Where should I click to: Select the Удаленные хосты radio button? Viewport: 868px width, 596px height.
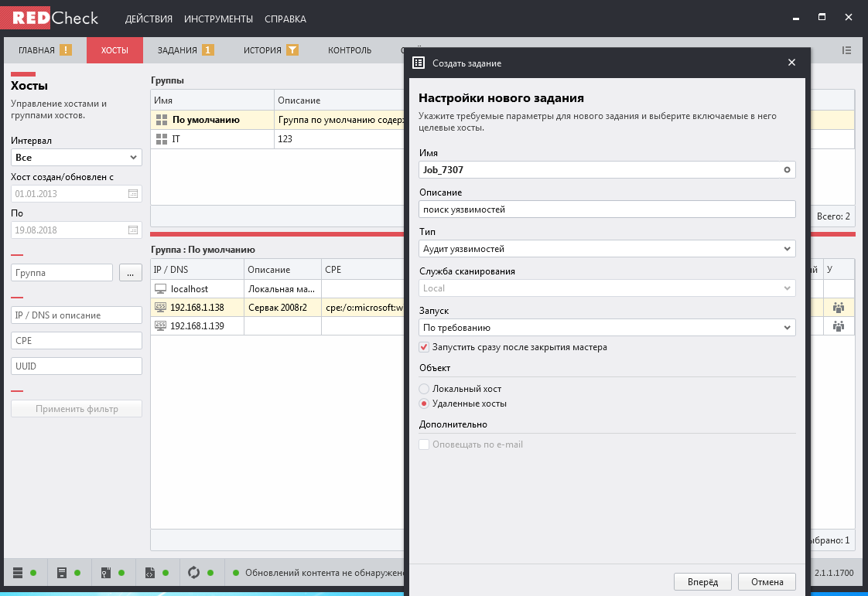click(424, 404)
